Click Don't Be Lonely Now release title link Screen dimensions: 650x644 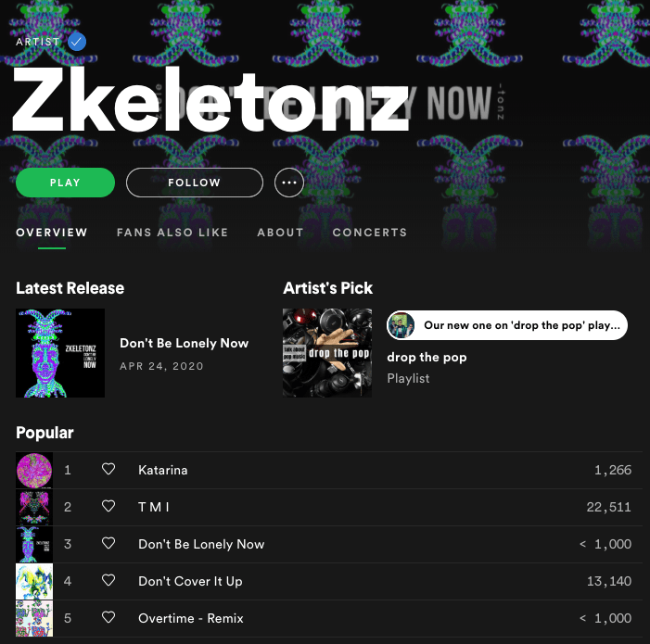coord(184,344)
